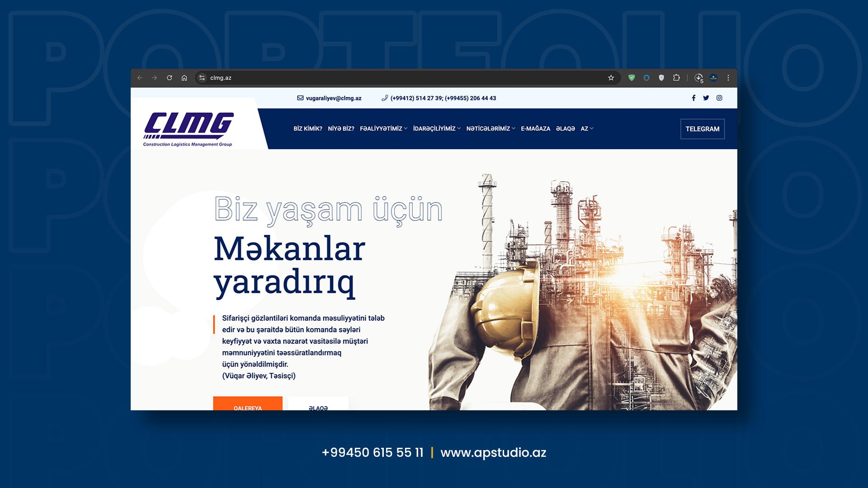Open the E-MAĞAZA menu item
This screenshot has height=488, width=868.
[x=535, y=129]
